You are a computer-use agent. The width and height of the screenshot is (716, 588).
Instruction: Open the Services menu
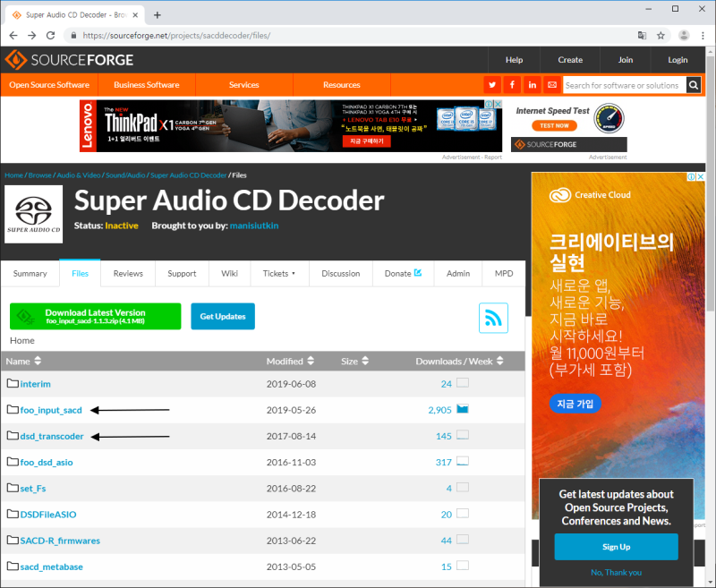coord(243,84)
